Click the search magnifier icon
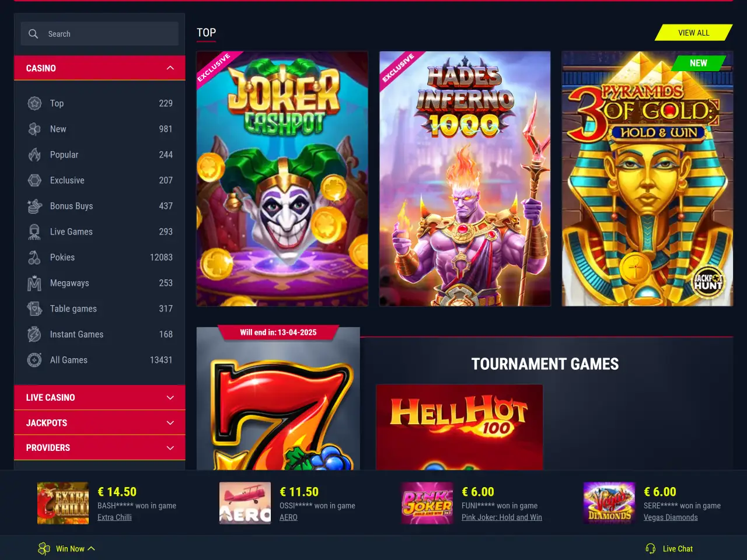The width and height of the screenshot is (747, 560). [x=33, y=34]
